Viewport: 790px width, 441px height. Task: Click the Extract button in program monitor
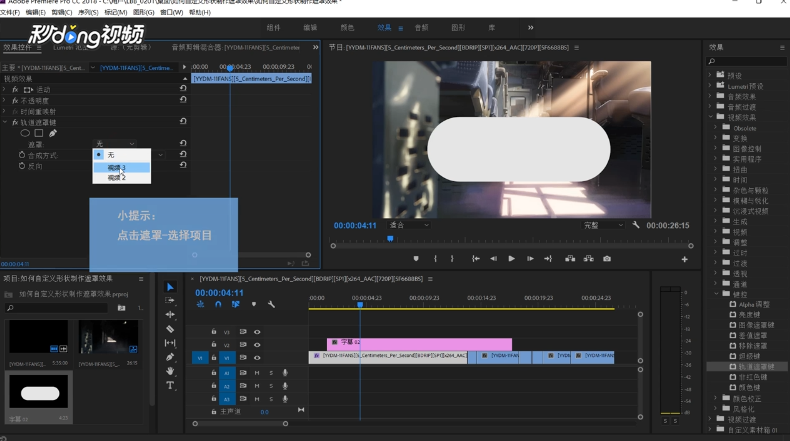click(588, 259)
